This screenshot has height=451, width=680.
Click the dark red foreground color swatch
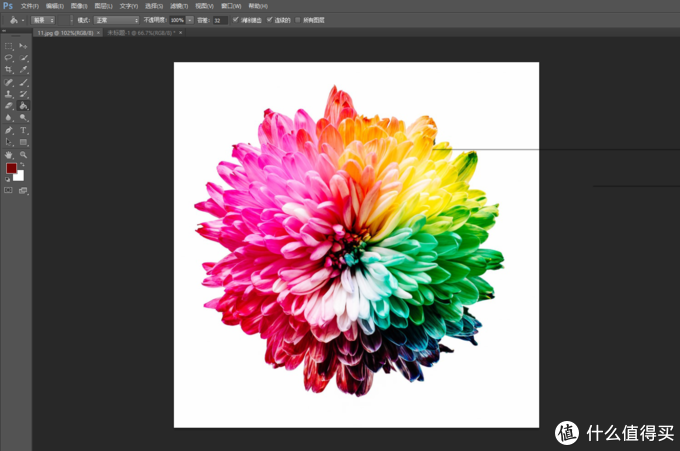[11, 168]
